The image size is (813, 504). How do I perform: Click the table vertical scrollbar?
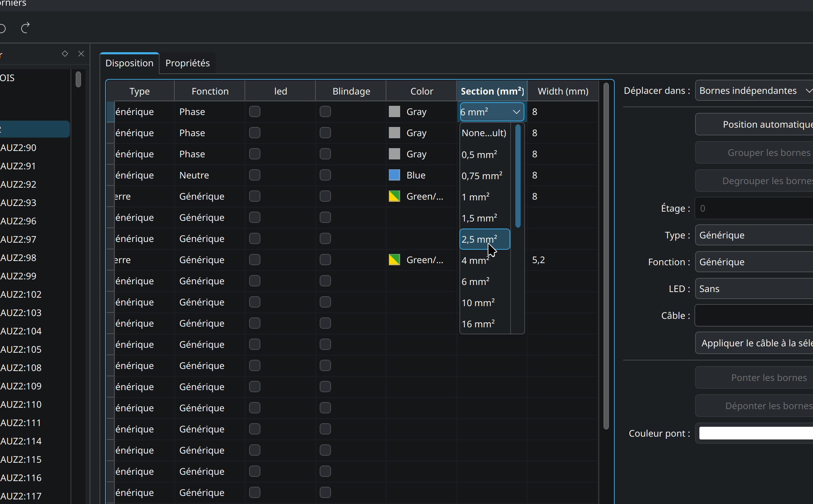[606, 256]
